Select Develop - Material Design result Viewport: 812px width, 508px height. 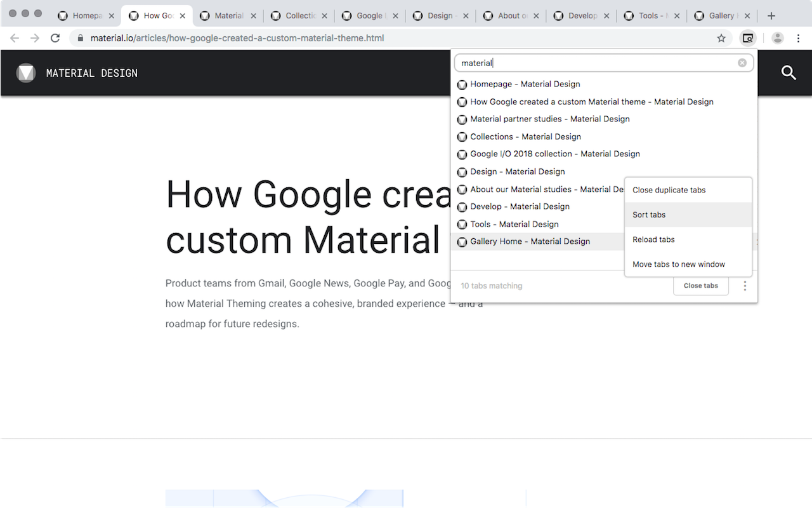(x=538, y=206)
